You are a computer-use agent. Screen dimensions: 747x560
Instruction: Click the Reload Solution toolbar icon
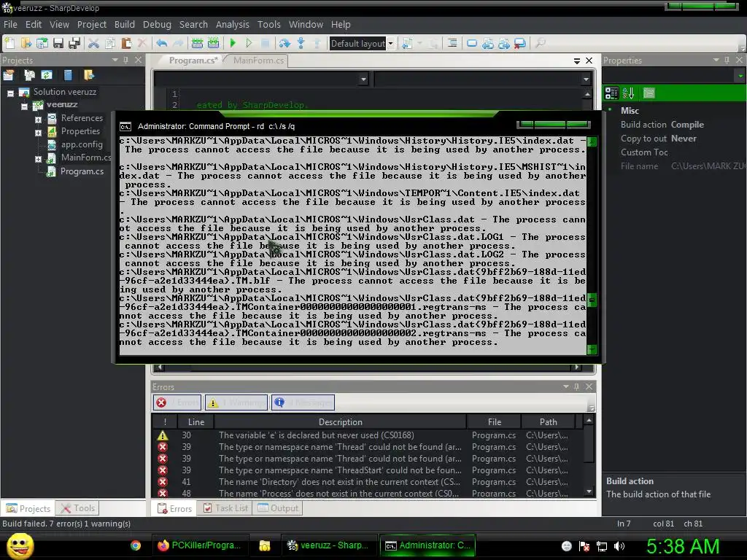tap(42, 43)
